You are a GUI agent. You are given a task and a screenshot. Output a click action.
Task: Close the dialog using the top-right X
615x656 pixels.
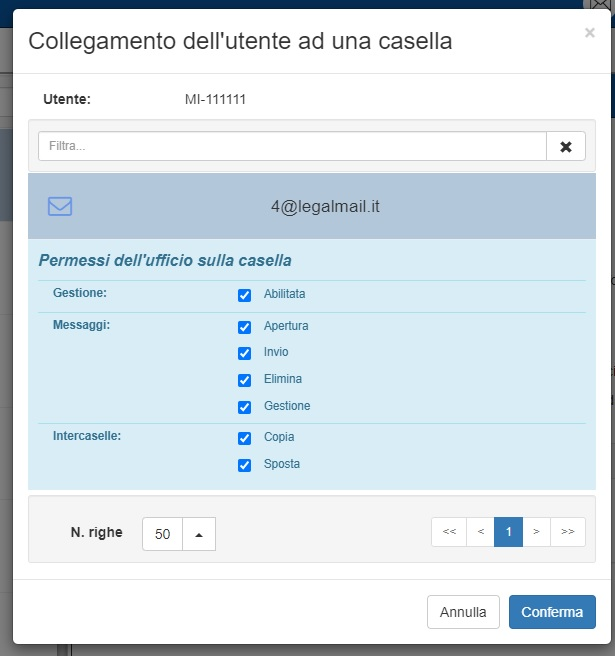point(589,33)
